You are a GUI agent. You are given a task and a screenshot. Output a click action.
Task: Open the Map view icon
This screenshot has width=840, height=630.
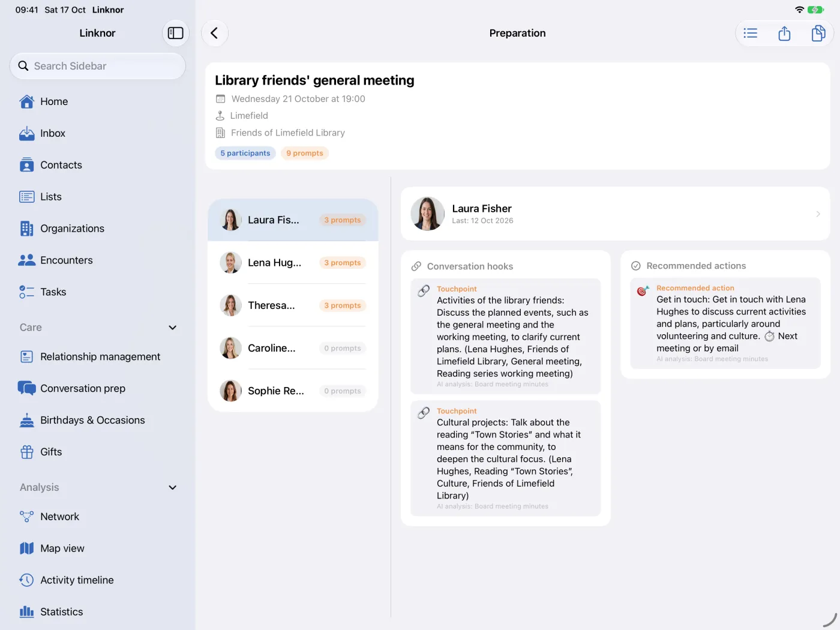pyautogui.click(x=27, y=548)
